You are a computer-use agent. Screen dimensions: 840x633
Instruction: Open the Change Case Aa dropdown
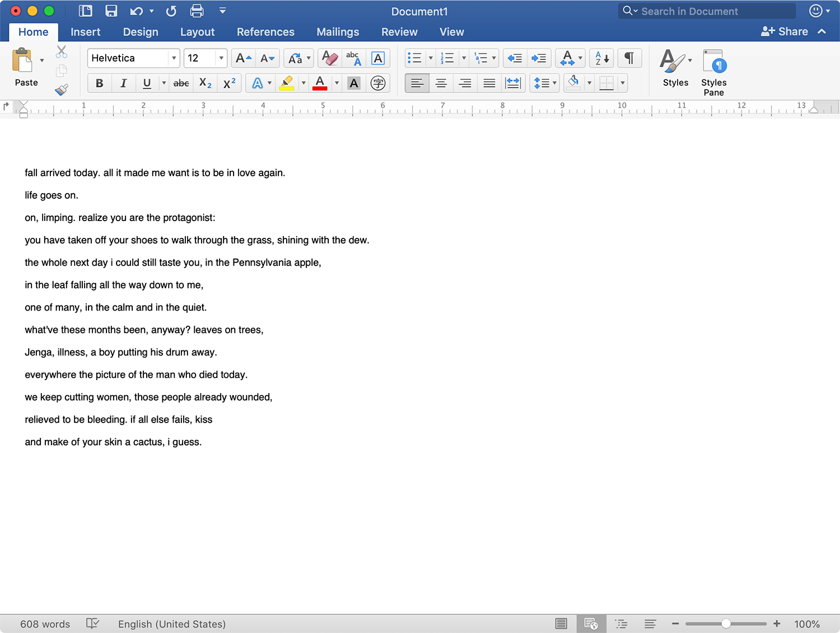tap(298, 58)
